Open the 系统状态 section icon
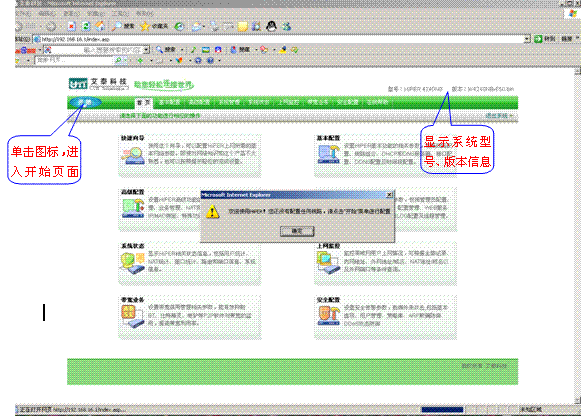585x420 pixels. tap(132, 263)
